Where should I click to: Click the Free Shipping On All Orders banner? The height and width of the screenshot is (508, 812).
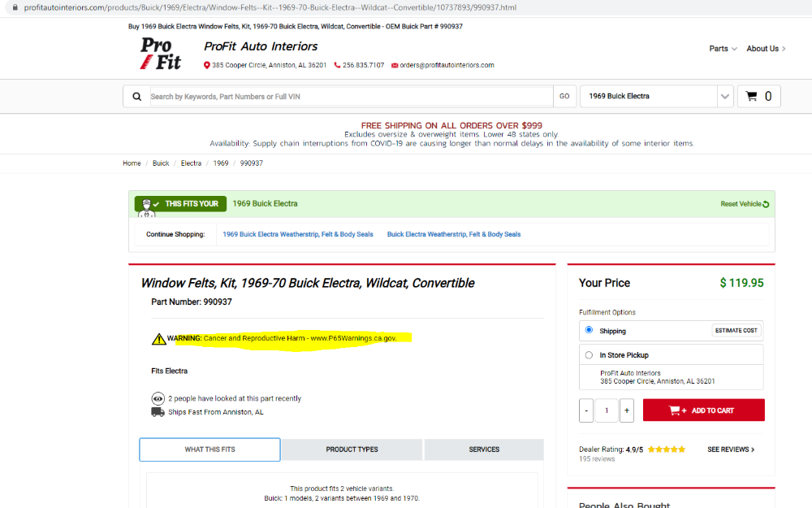[451, 125]
